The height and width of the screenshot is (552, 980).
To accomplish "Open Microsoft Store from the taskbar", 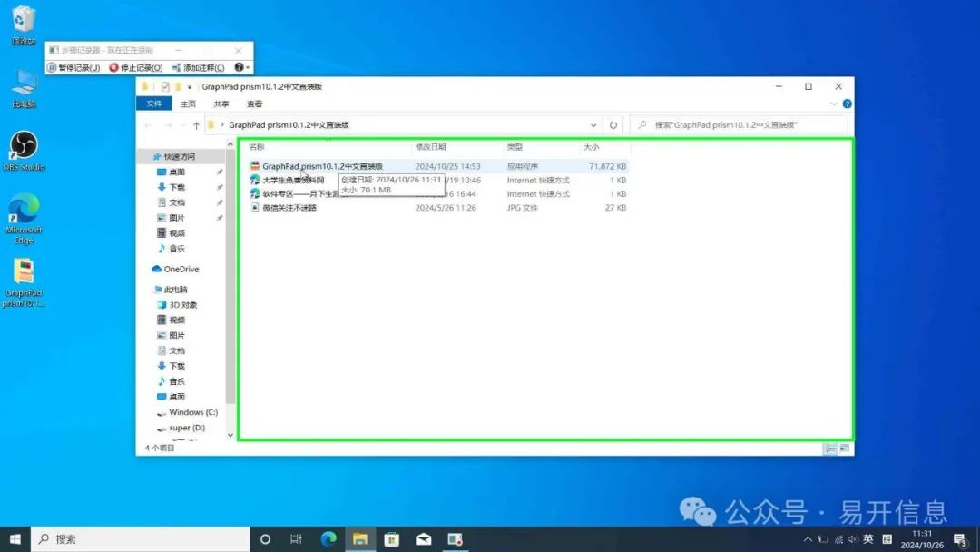I will (392, 539).
